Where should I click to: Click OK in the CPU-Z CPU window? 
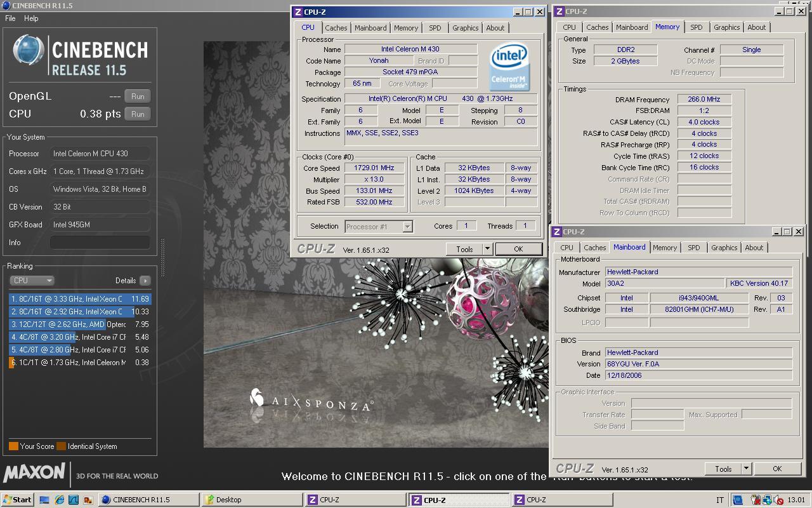click(518, 249)
